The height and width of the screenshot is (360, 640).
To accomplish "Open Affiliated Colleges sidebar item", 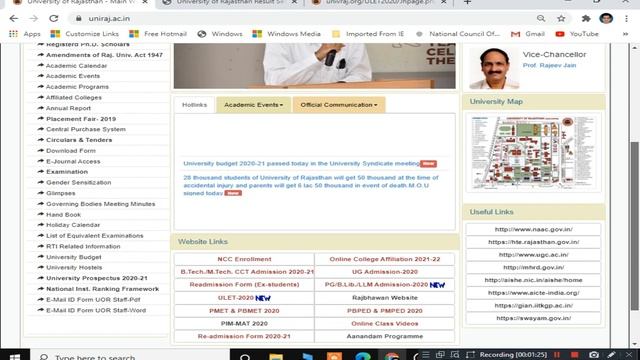I will [x=74, y=98].
